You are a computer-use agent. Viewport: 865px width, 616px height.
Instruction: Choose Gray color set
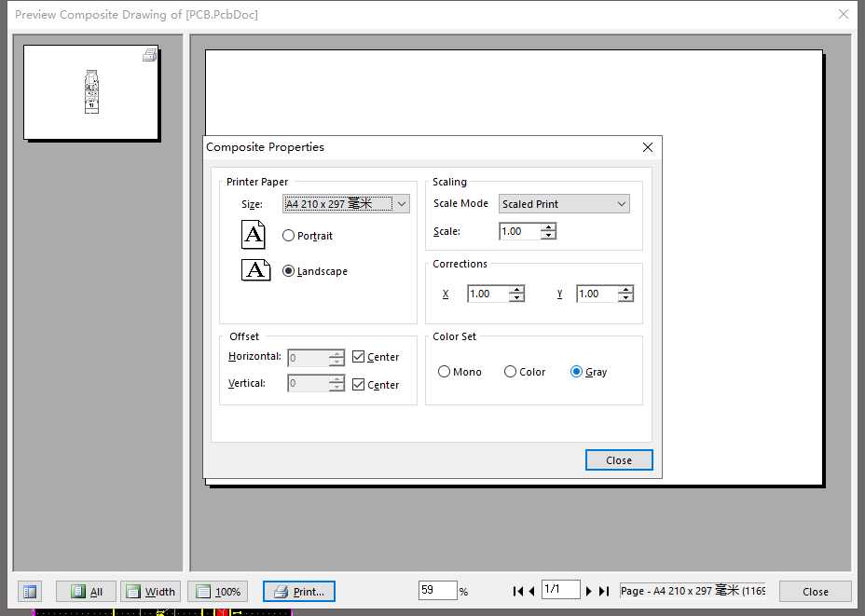click(x=576, y=372)
